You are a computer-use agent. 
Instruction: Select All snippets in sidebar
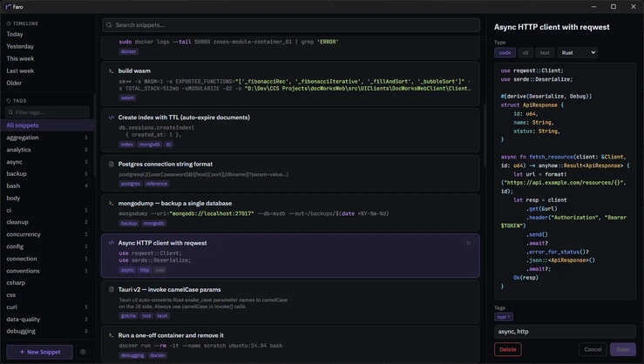pos(47,125)
